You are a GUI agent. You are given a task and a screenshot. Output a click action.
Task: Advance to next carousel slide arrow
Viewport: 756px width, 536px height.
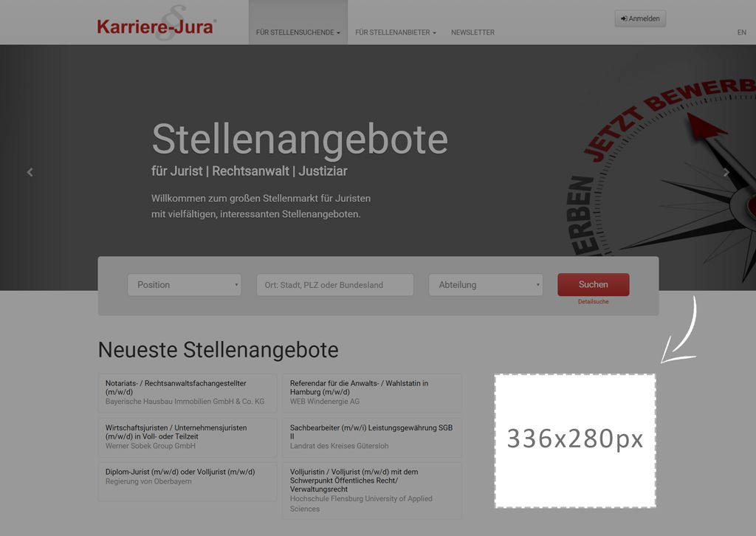[726, 172]
